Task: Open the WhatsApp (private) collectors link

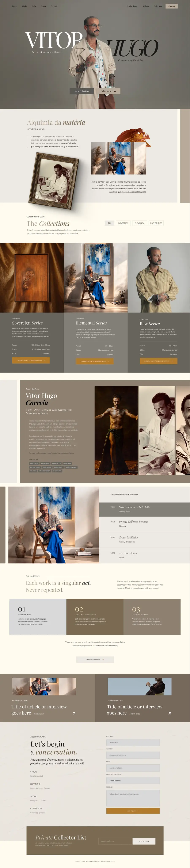Action: [x=37, y=813]
